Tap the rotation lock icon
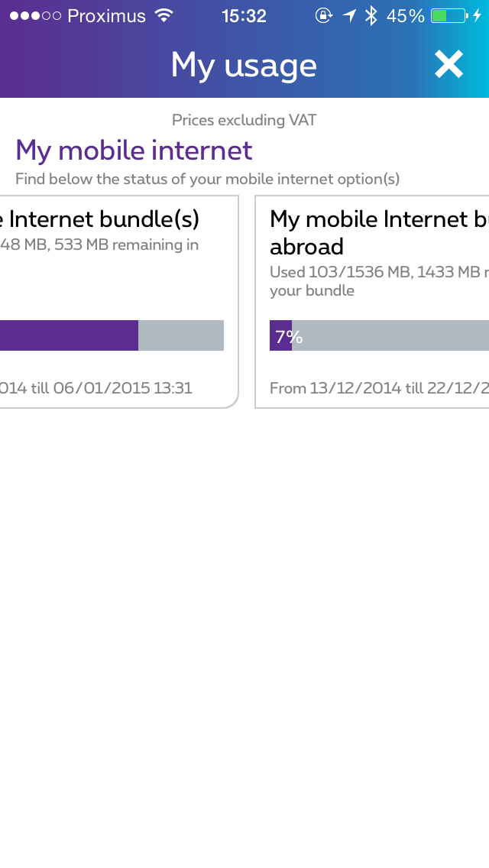 (x=323, y=15)
